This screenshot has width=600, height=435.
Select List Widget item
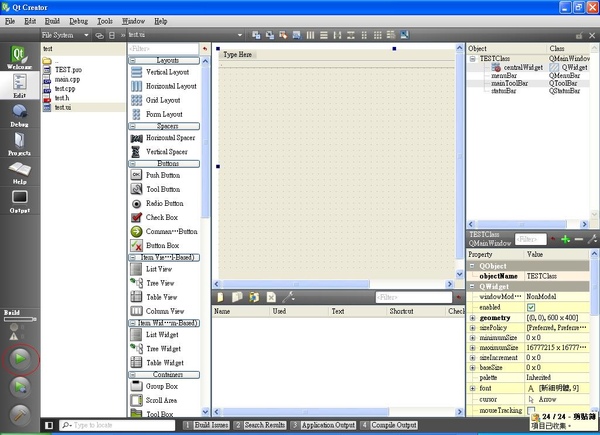click(154, 335)
